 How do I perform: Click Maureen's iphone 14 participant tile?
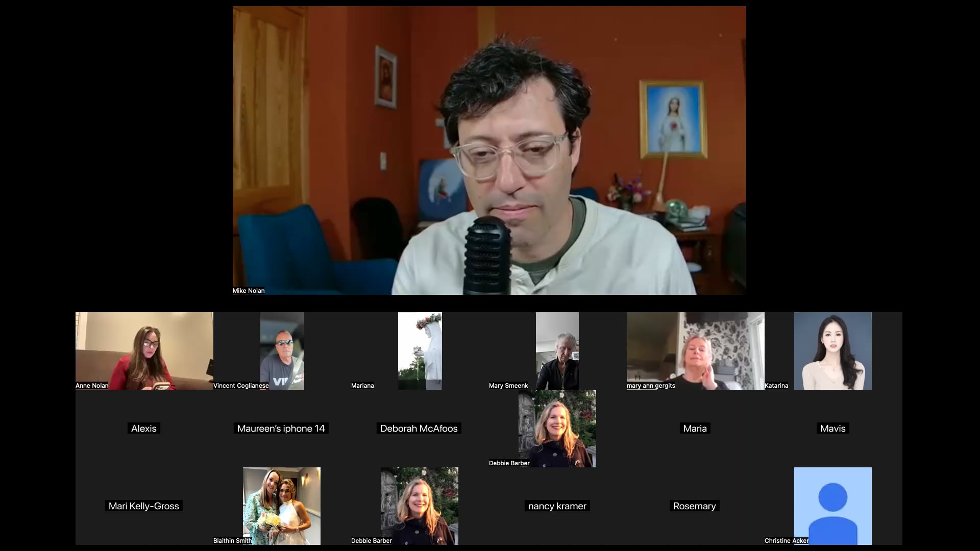pyautogui.click(x=281, y=429)
